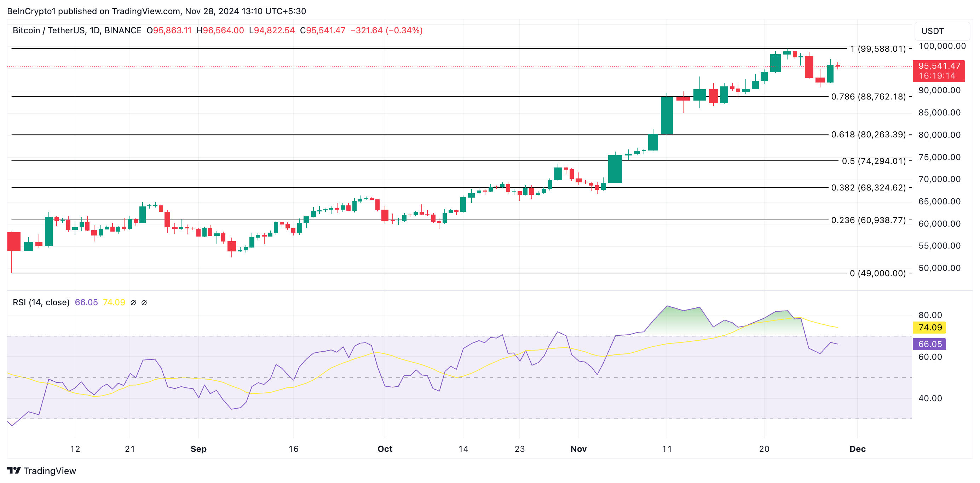Image resolution: width=980 pixels, height=483 pixels.
Task: Click the low price value L94,822.54
Action: [x=272, y=30]
